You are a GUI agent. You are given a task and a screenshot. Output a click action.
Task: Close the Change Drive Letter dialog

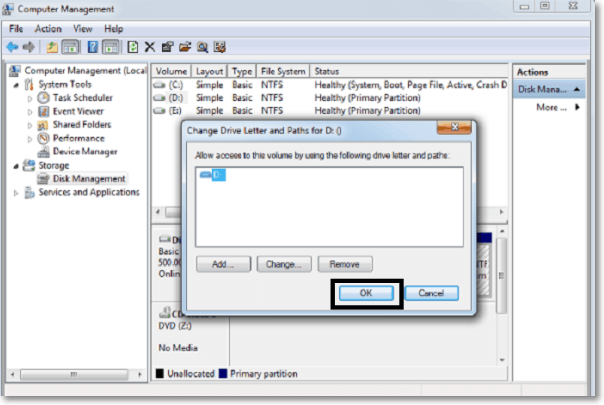point(454,127)
